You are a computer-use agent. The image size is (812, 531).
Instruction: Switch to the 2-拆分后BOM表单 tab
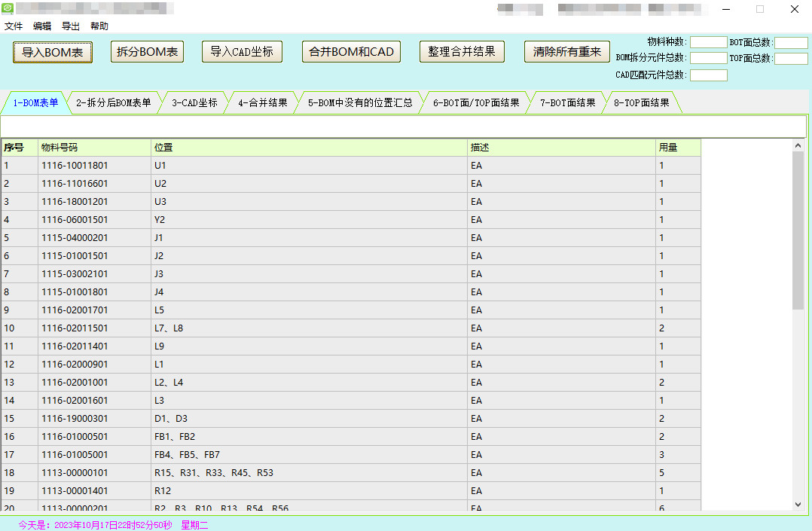point(113,103)
